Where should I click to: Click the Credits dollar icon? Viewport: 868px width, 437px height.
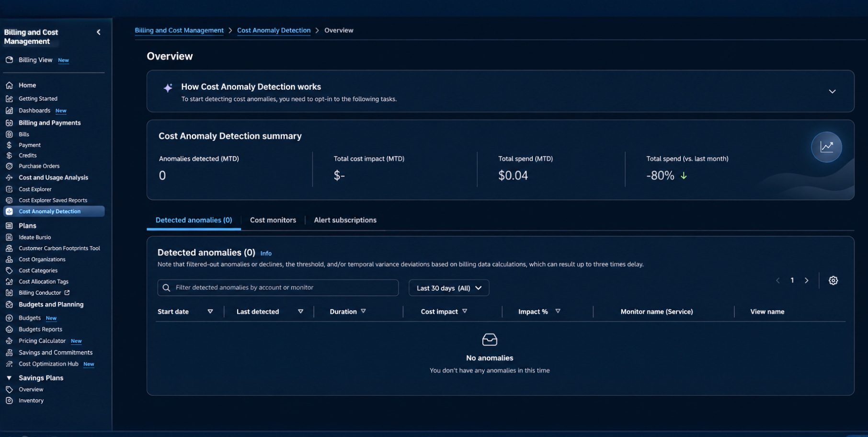(9, 156)
